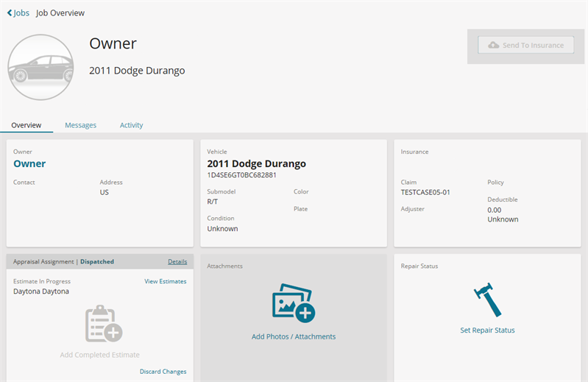The image size is (588, 382).
Task: Click Add Completed Estimate label
Action: click(x=100, y=355)
